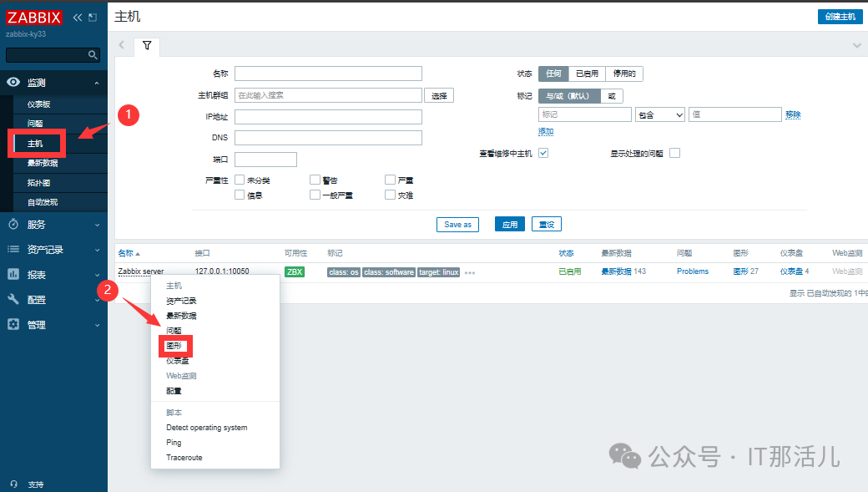Expand the filter tabs chevron at right

[x=857, y=45]
